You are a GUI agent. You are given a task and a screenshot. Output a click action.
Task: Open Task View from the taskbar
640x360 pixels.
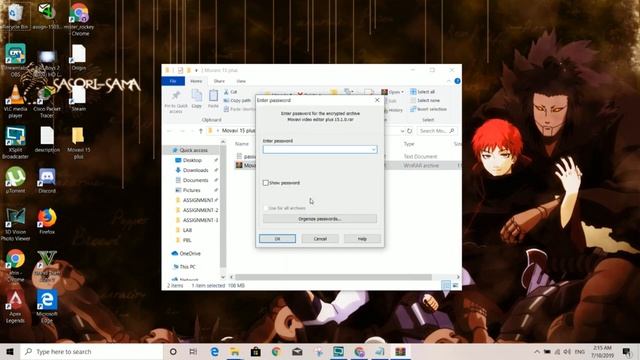[x=193, y=351]
